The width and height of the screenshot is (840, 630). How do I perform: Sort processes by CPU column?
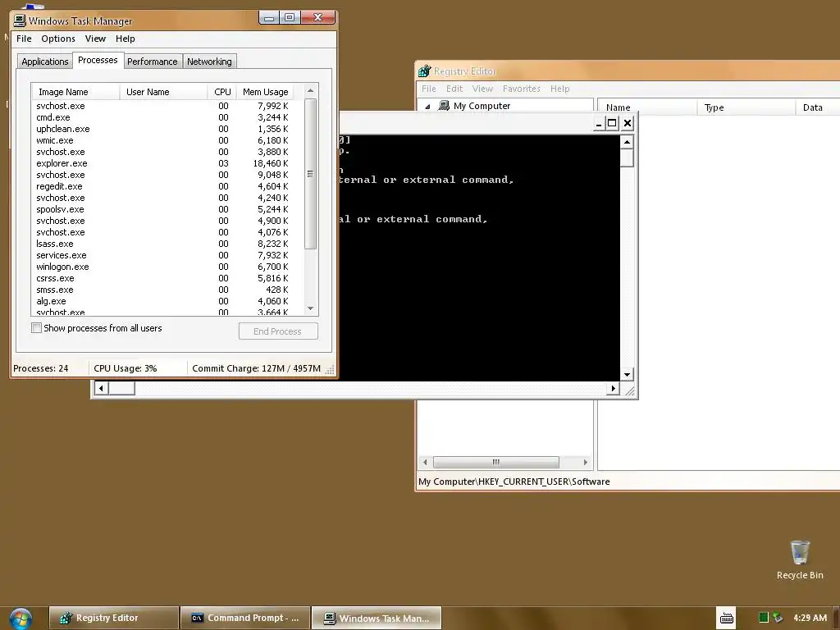[x=222, y=92]
